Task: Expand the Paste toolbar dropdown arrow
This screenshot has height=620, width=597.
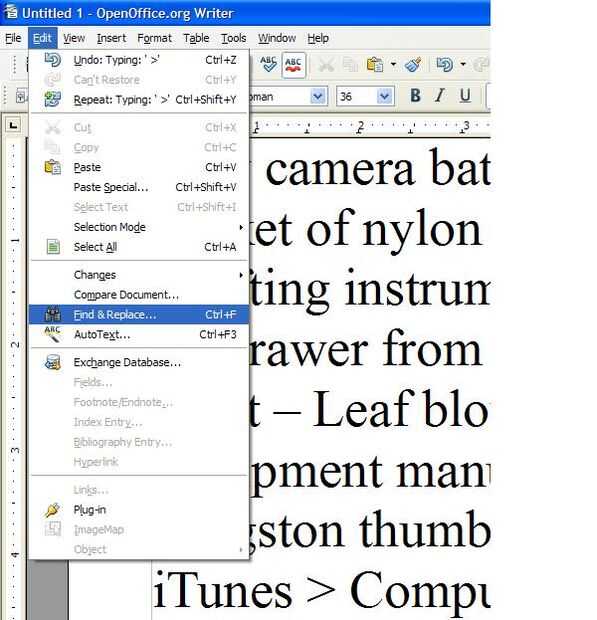Action: (393, 64)
